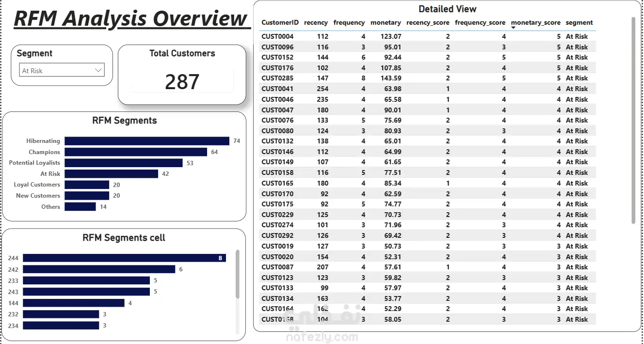
Task: Open the Segment slicer dropdown
Action: point(62,70)
